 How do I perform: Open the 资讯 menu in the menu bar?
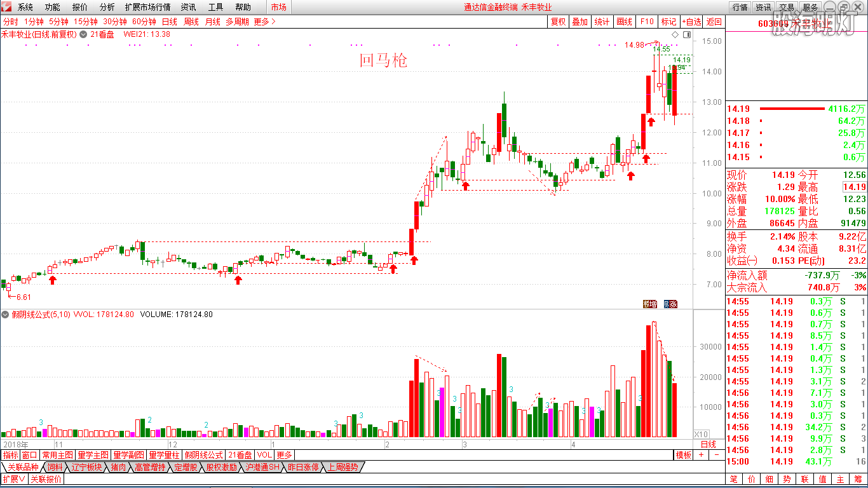[188, 7]
